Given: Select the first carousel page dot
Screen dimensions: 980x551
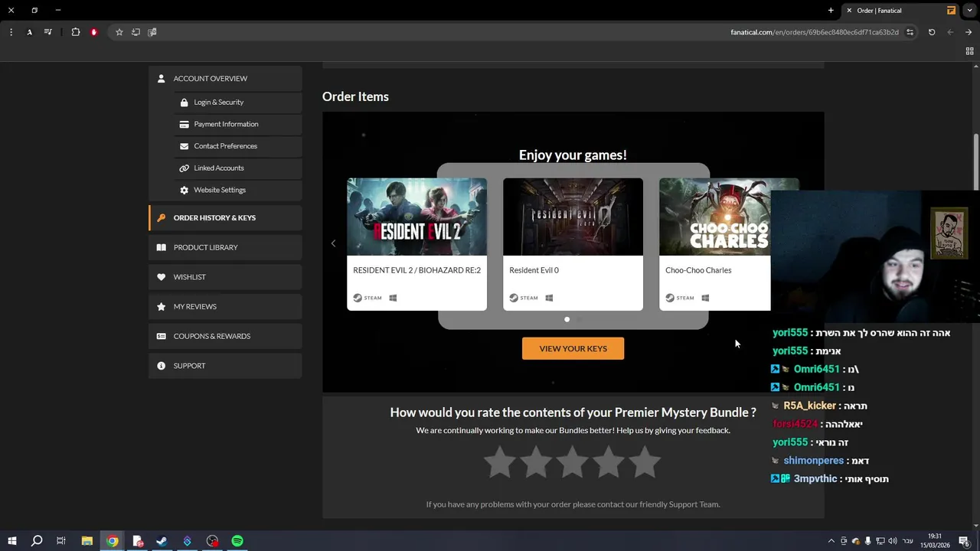Looking at the screenshot, I should 567,319.
